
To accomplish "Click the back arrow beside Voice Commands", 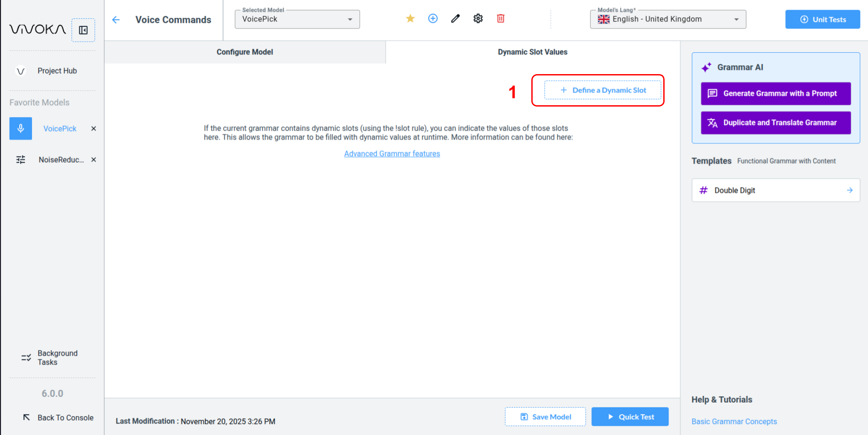I will point(116,20).
